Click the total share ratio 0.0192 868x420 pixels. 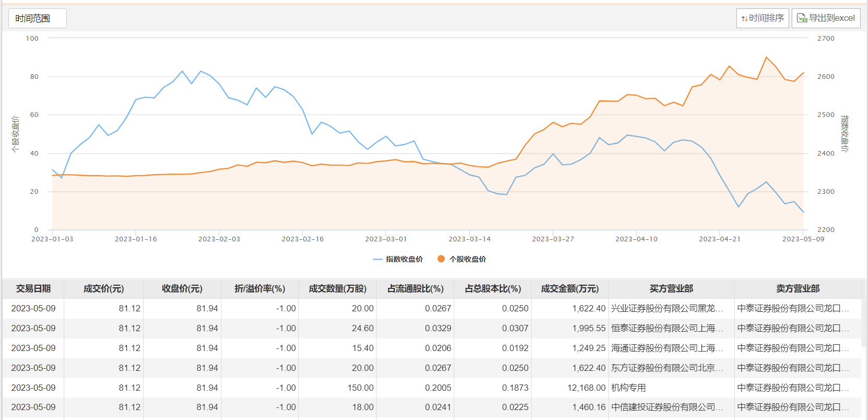coord(515,348)
